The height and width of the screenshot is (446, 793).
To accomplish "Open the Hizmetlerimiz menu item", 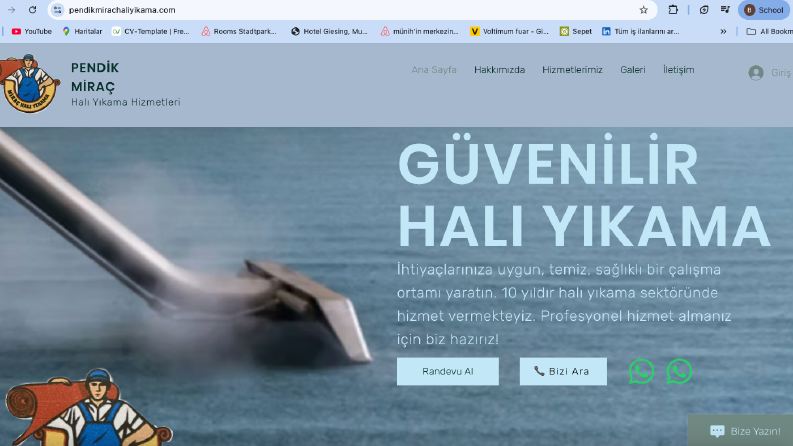I will click(572, 70).
